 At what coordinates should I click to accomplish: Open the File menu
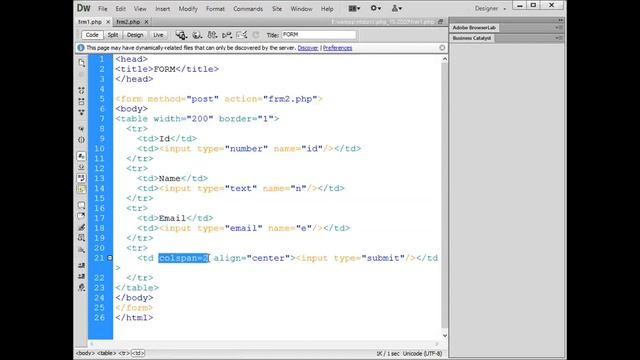102,9
